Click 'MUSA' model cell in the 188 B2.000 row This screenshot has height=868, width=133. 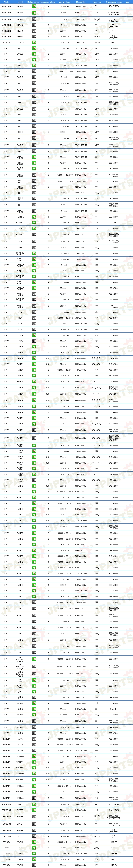click(x=20, y=750)
